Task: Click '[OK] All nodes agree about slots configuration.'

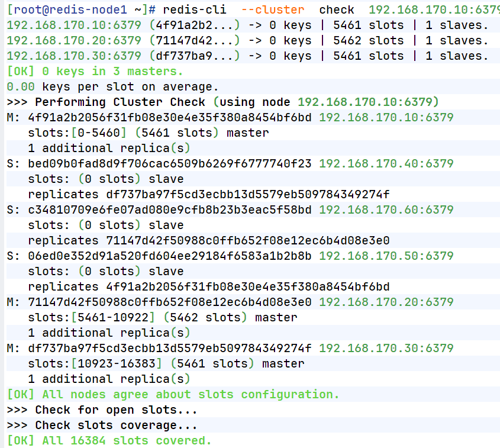Action: [173, 395]
